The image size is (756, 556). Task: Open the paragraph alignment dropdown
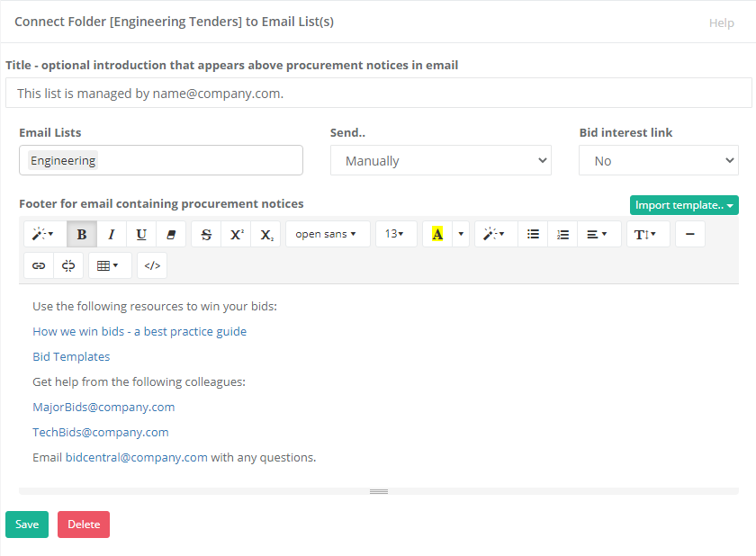pyautogui.click(x=594, y=234)
